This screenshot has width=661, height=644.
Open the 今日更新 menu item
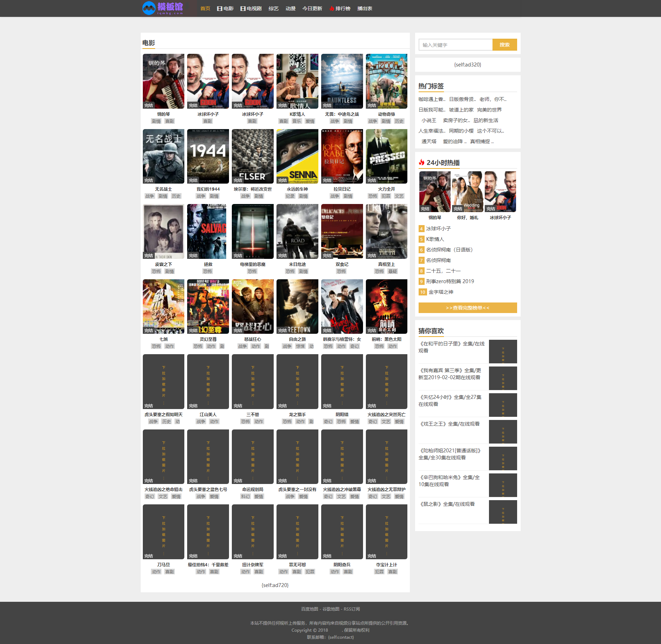[x=312, y=8]
